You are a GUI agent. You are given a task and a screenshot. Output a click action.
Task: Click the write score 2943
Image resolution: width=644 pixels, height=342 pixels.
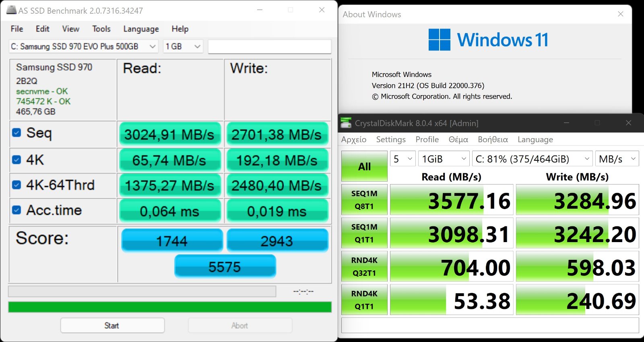tap(277, 240)
